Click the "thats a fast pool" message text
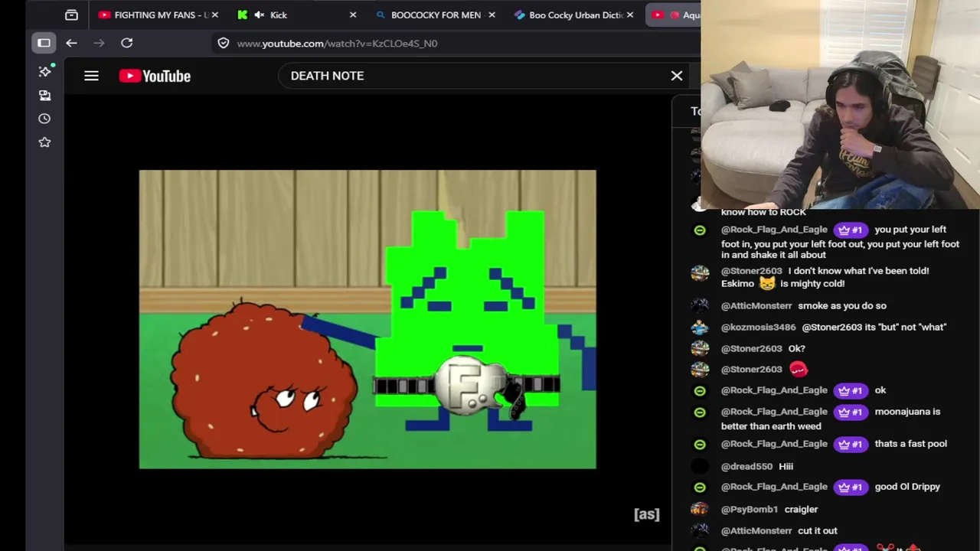 (x=910, y=444)
